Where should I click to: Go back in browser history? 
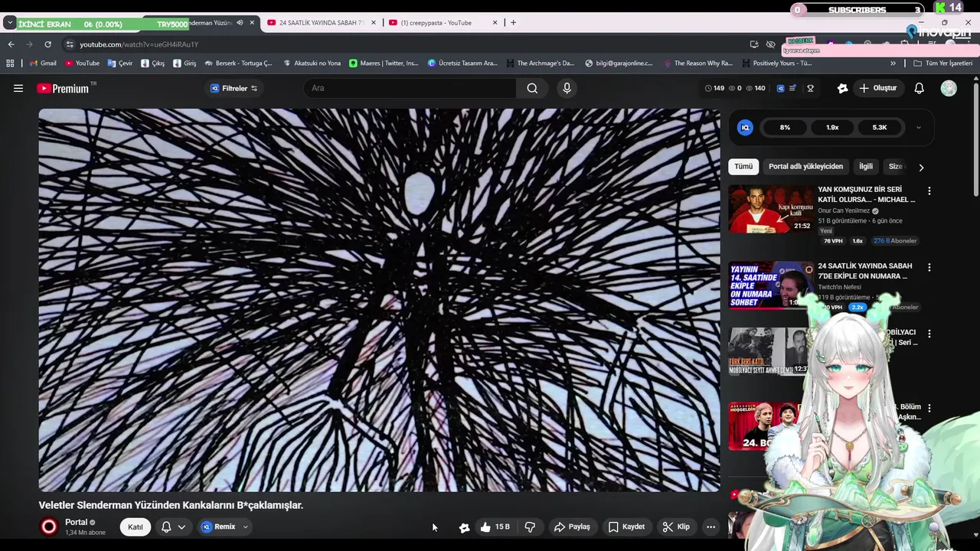[11, 44]
